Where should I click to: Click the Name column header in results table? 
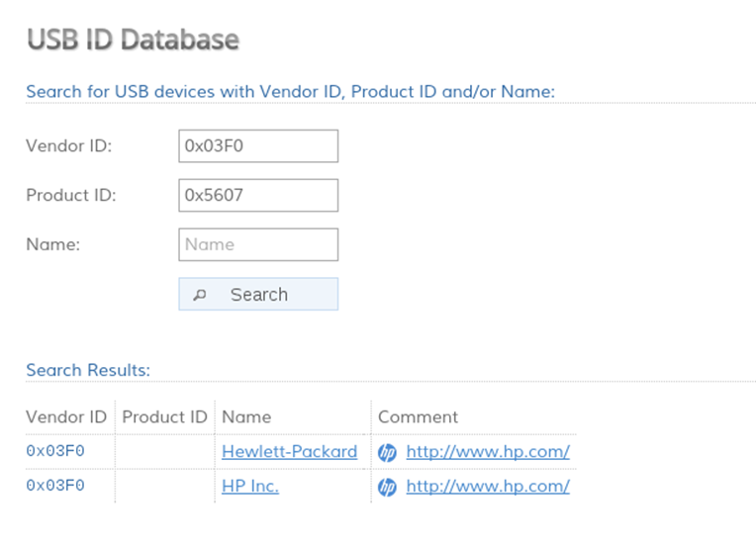(246, 417)
